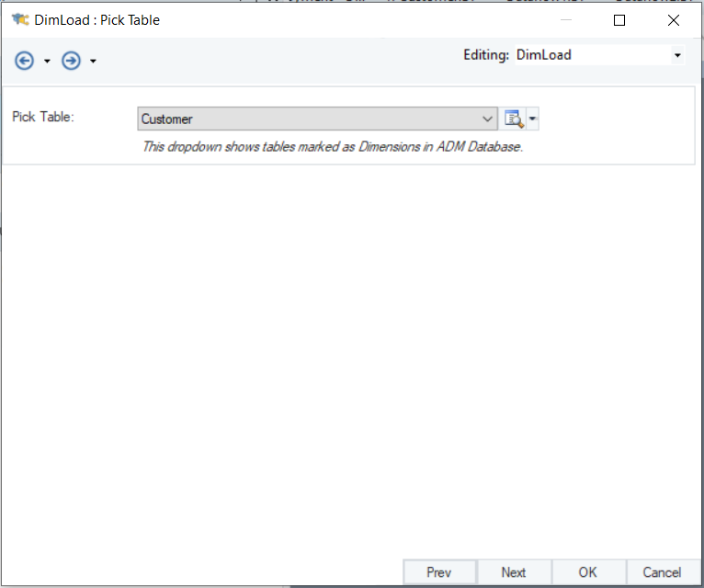Expand the back arrow history dropdown
704x588 pixels.
point(47,62)
